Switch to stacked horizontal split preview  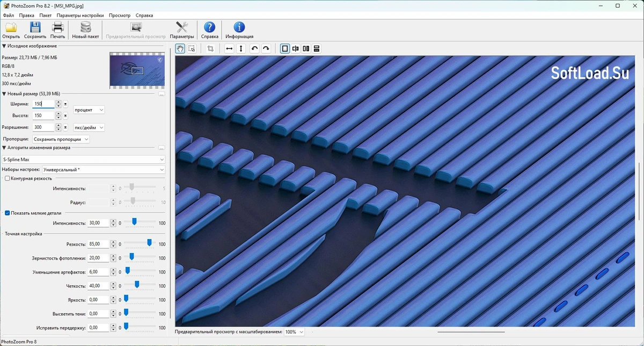pyautogui.click(x=317, y=48)
